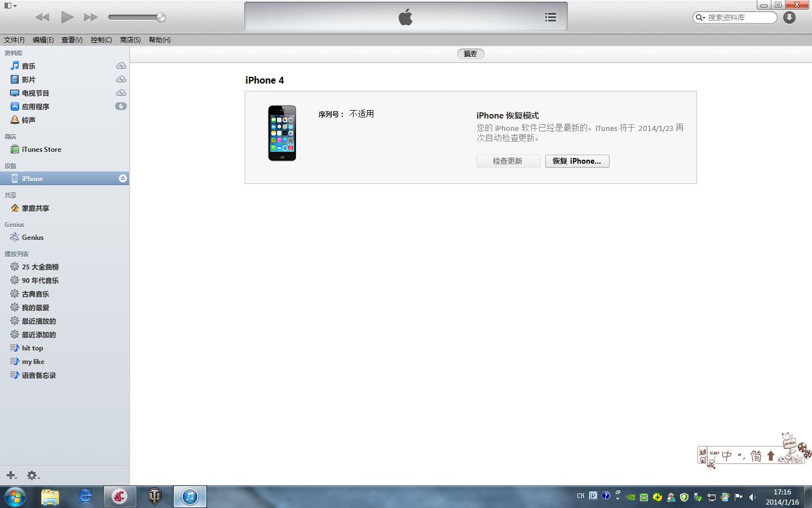Skip forward with the next track button

[91, 17]
